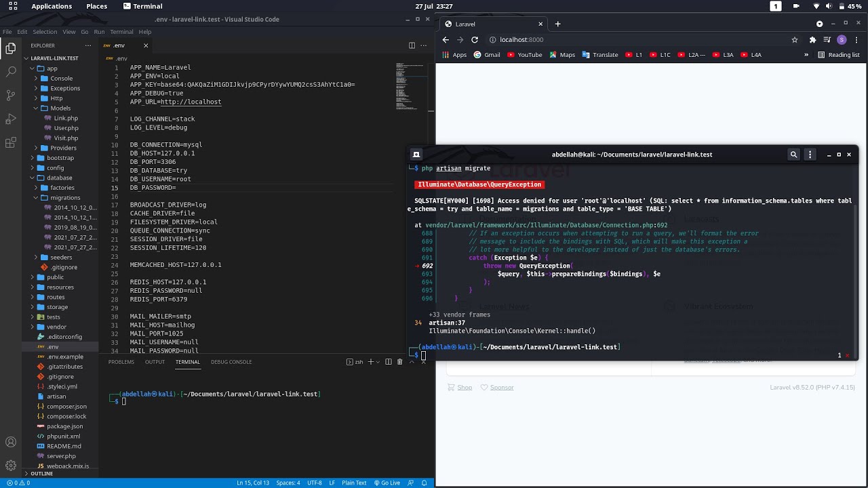The image size is (868, 488).
Task: Open Chrome three-dot menu
Action: [x=856, y=39]
